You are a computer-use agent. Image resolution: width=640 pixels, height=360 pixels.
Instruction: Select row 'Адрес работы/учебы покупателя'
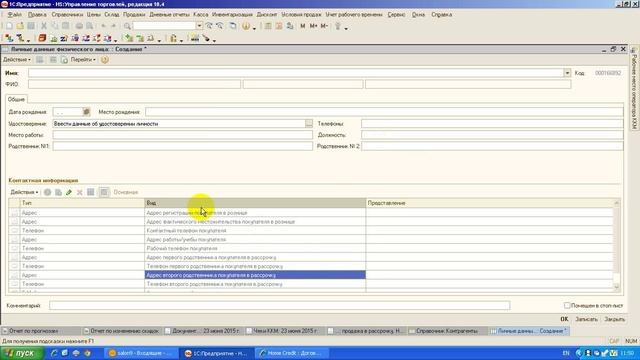(x=311, y=240)
